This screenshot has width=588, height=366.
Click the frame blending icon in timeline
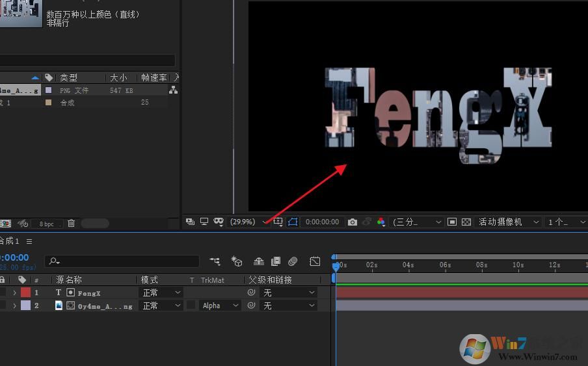tap(276, 261)
